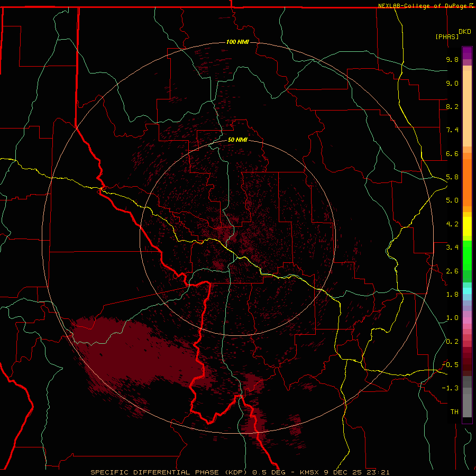Pick the pink segment of the color bar

tap(467, 321)
